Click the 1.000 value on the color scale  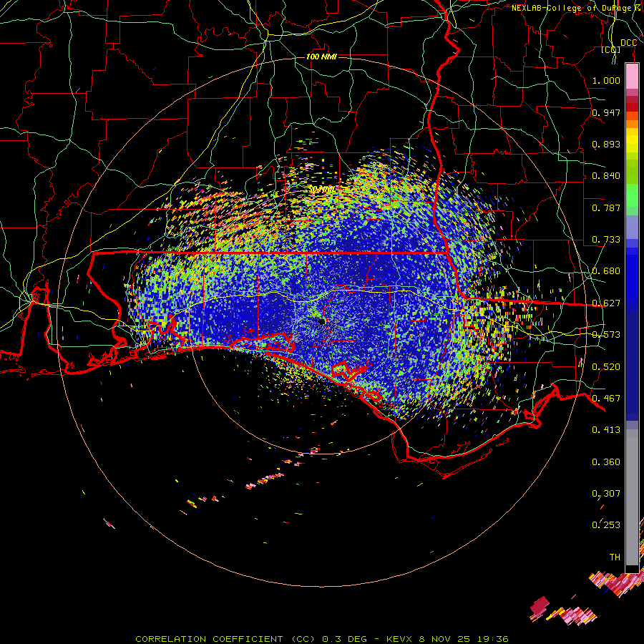click(x=606, y=80)
